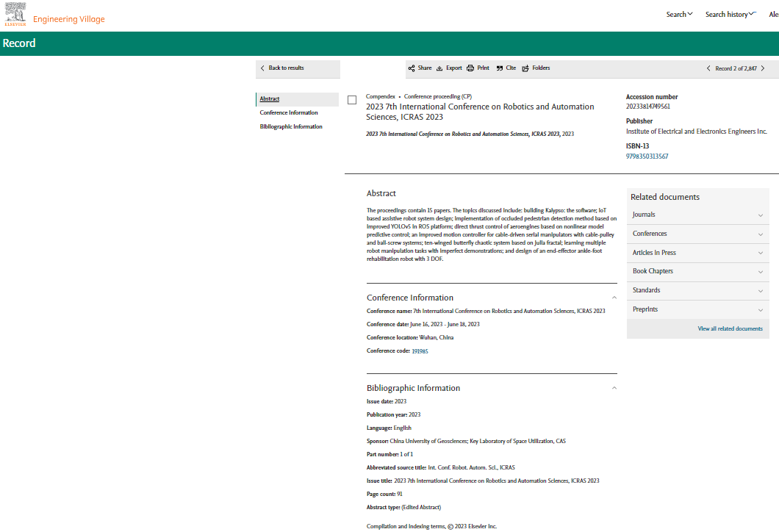Click the Cite label
The height and width of the screenshot is (532, 779).
point(511,68)
